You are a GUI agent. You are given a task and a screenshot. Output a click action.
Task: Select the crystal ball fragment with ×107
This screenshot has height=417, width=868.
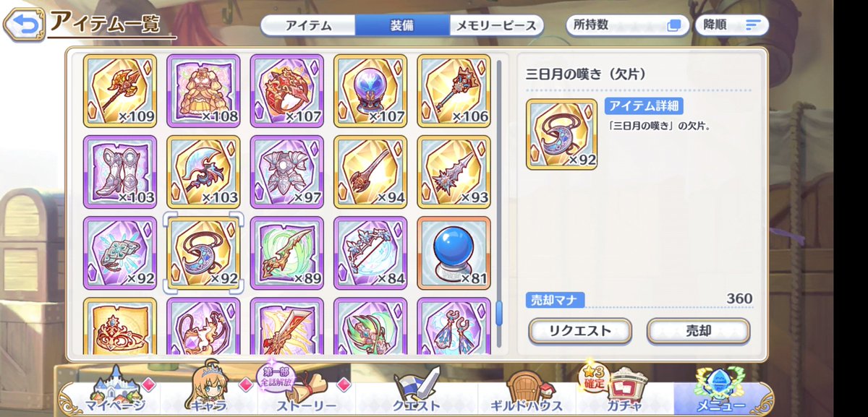(x=370, y=90)
